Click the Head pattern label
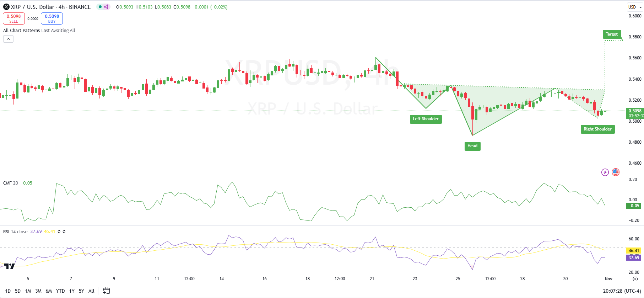The image size is (644, 298). [x=472, y=146]
